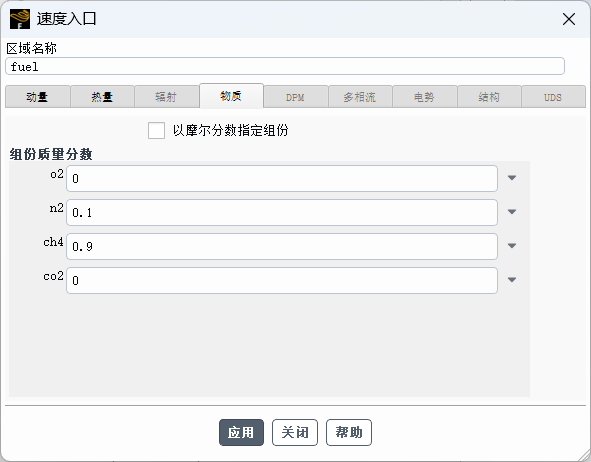Screen dimensions: 591x462
Task: Switch to the 动量 tab
Action: click(38, 97)
